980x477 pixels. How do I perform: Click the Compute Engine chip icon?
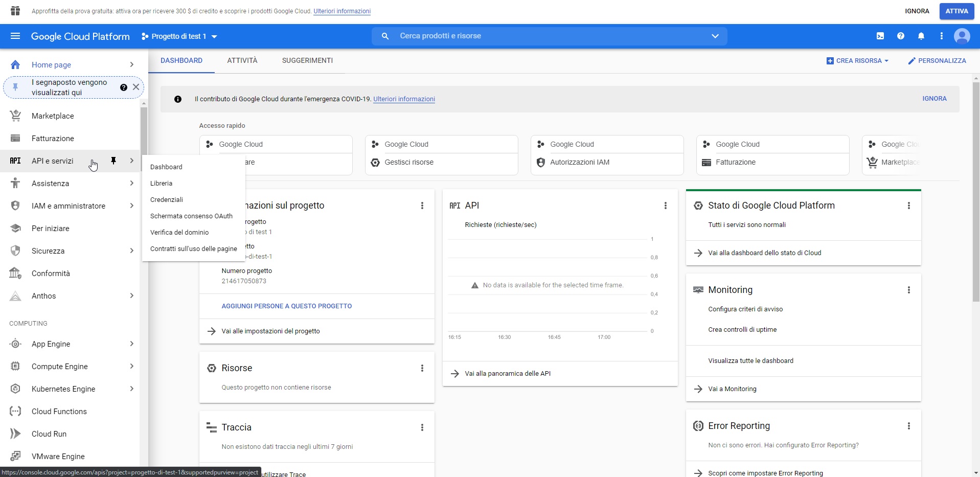coord(15,366)
